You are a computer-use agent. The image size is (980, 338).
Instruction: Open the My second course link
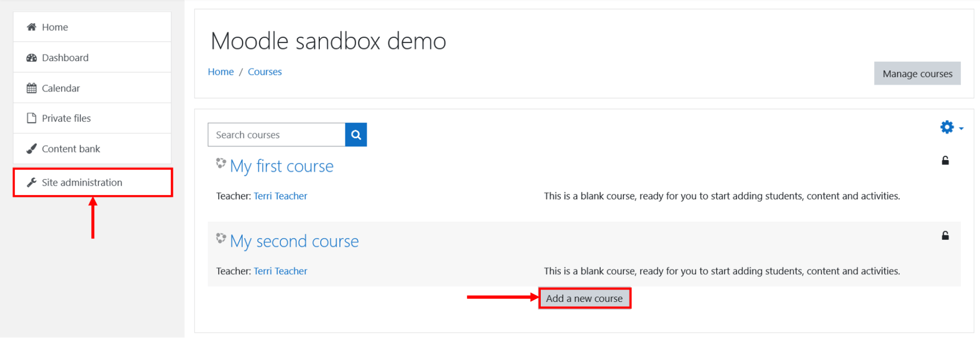(x=294, y=241)
